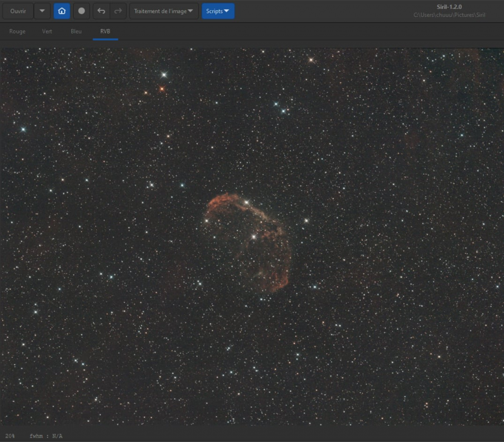This screenshot has height=442, width=504.
Task: Click the home directory icon
Action: pyautogui.click(x=62, y=11)
